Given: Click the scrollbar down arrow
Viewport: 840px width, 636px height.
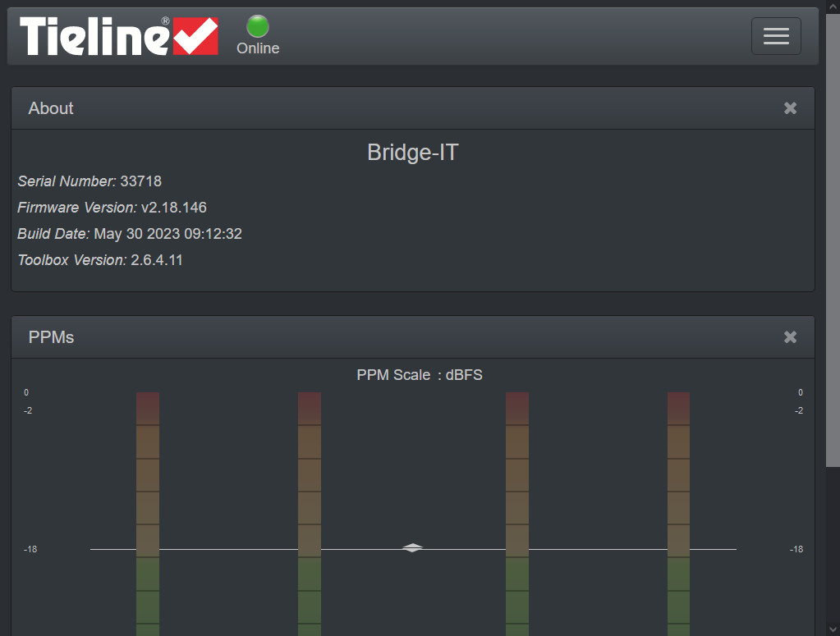Looking at the screenshot, I should pos(833,629).
